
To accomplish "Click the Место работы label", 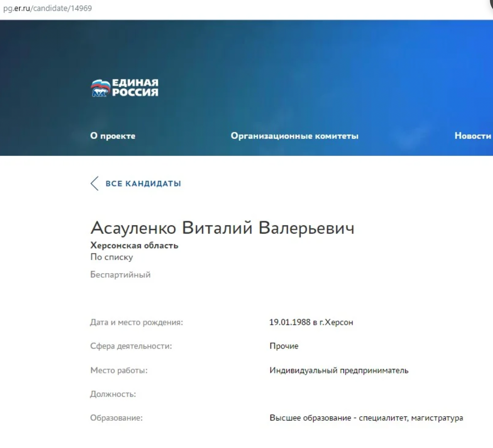I will click(x=119, y=370).
